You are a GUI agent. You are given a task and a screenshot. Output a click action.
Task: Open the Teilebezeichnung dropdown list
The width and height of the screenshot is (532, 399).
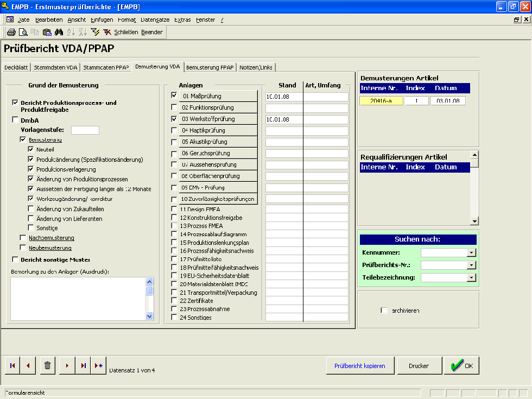471,277
